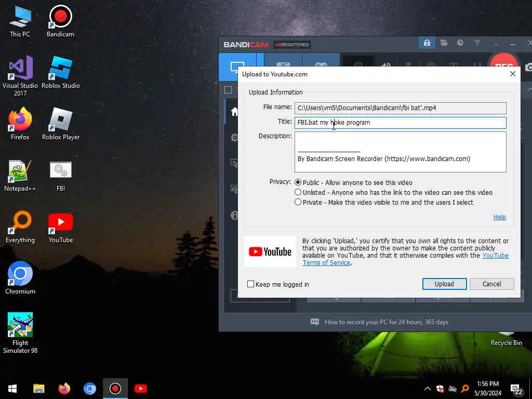Select the Notepad++ desktop icon
Screen dimensions: 532x399
coord(20,176)
